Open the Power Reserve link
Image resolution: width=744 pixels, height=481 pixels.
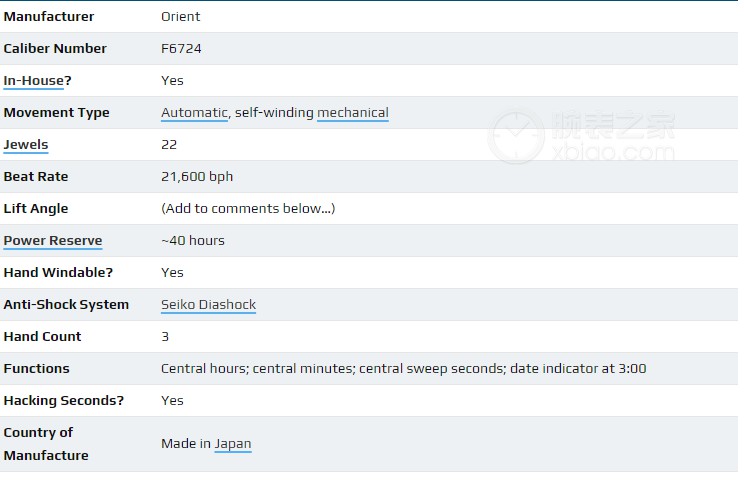tap(53, 240)
